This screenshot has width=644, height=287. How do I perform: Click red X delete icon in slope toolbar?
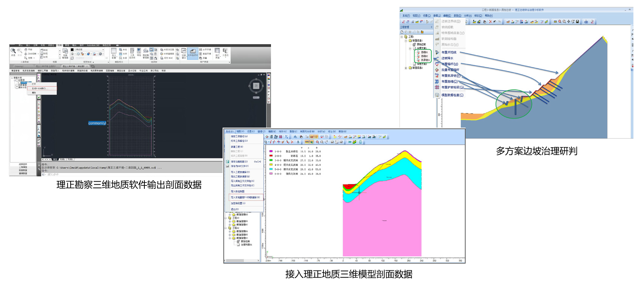pos(491,22)
